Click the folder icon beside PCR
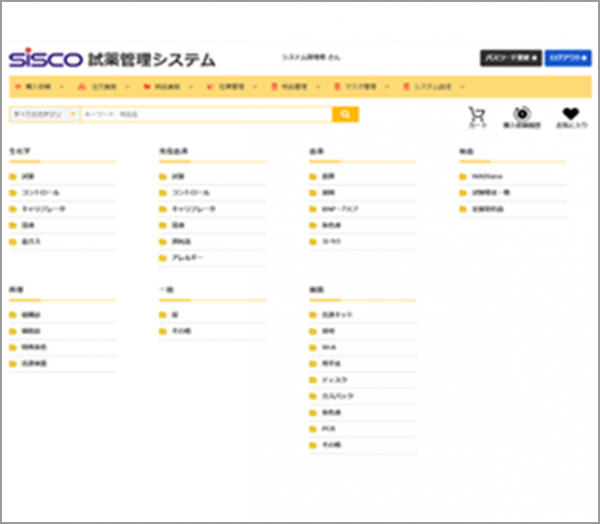600x524 pixels. (x=314, y=428)
